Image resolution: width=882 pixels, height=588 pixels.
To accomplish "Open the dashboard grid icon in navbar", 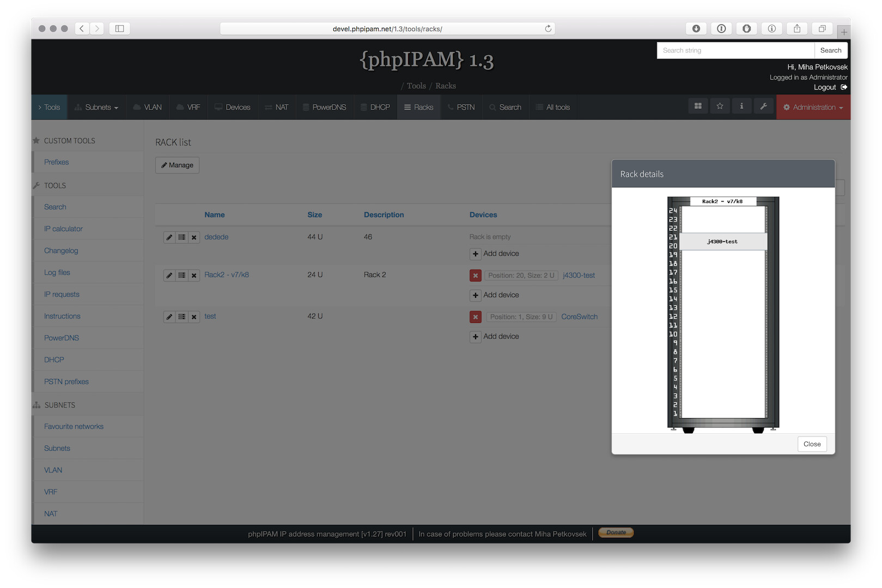I will pyautogui.click(x=698, y=106).
